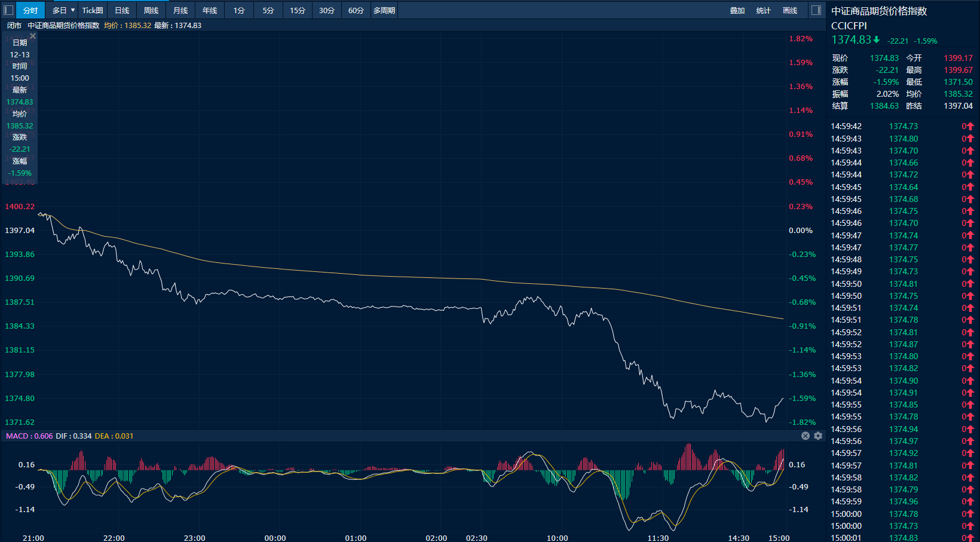The image size is (980, 542).
Task: Switch to the 月线 monthly chart
Action: [180, 10]
